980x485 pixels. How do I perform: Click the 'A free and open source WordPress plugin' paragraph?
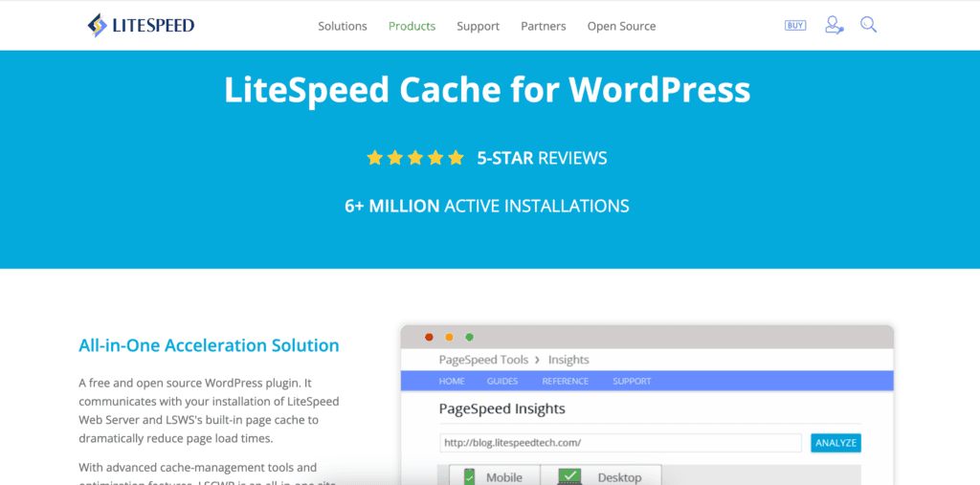pos(209,410)
